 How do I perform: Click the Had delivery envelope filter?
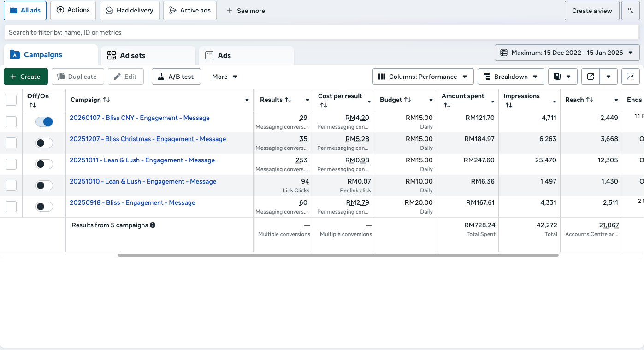click(130, 10)
